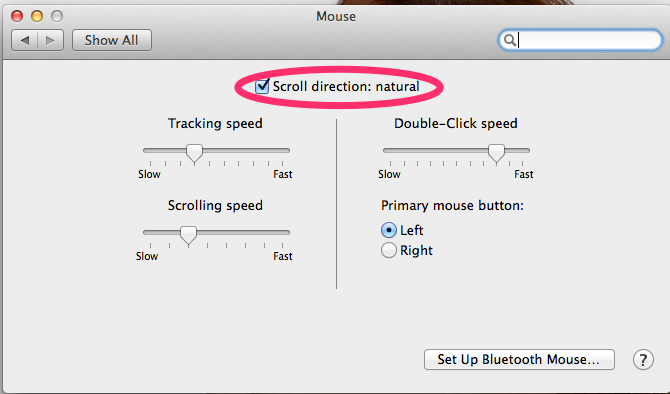The width and height of the screenshot is (670, 394).
Task: Click the Show All button
Action: coord(112,40)
